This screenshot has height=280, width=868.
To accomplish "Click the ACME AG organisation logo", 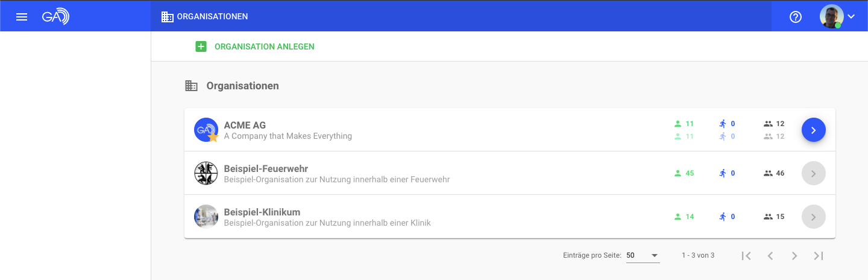I will pyautogui.click(x=206, y=130).
